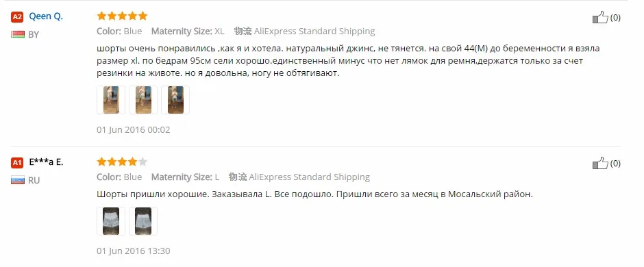Click the like count on Qeen Q.'s review
Screen dimensions: 644x267
tap(615, 18)
